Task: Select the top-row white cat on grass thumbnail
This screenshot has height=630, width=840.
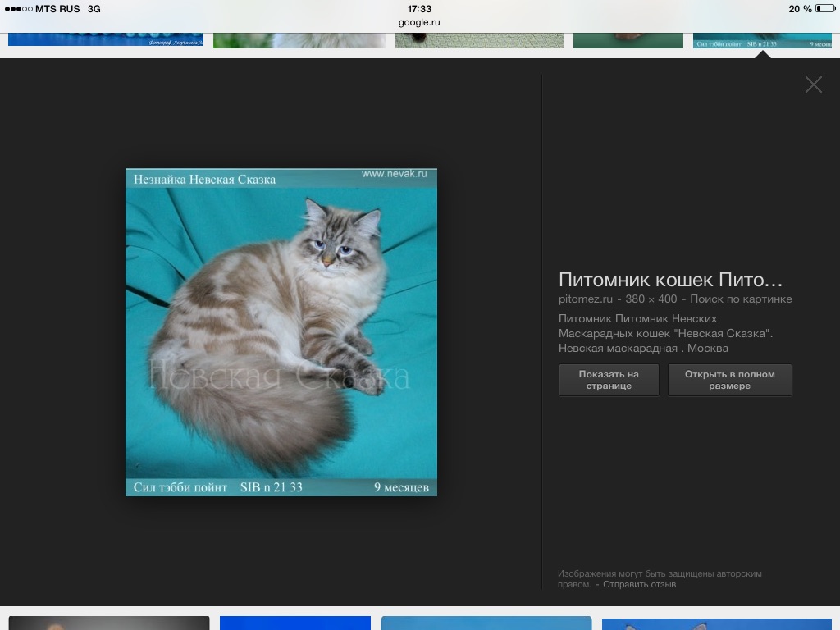Action: (x=299, y=40)
